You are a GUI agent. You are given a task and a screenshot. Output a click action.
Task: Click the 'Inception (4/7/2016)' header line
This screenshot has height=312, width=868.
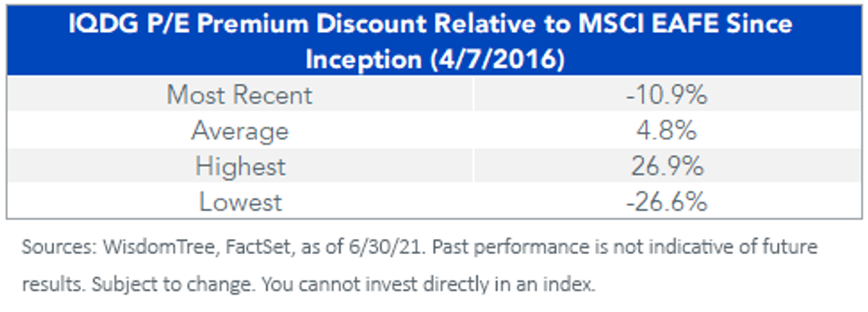(434, 59)
